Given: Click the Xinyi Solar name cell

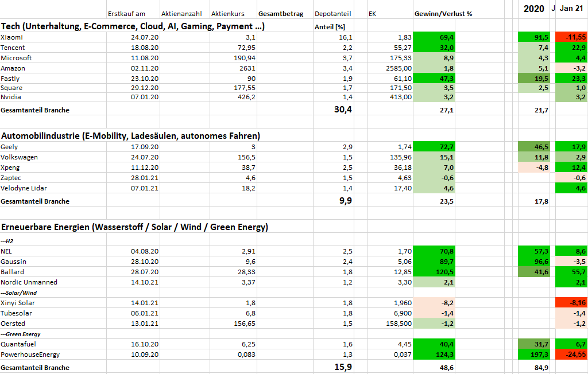Looking at the screenshot, I should point(53,303).
